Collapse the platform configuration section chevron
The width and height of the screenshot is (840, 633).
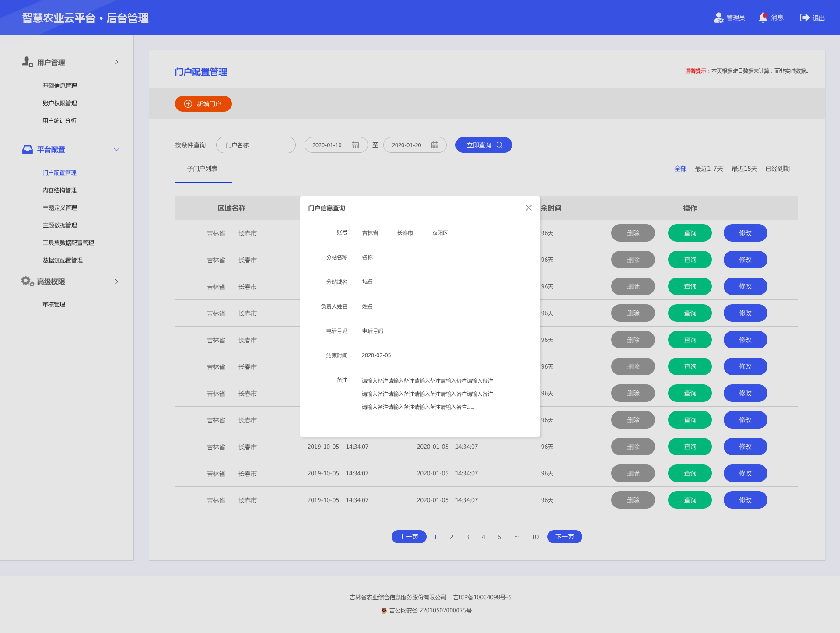pos(116,149)
